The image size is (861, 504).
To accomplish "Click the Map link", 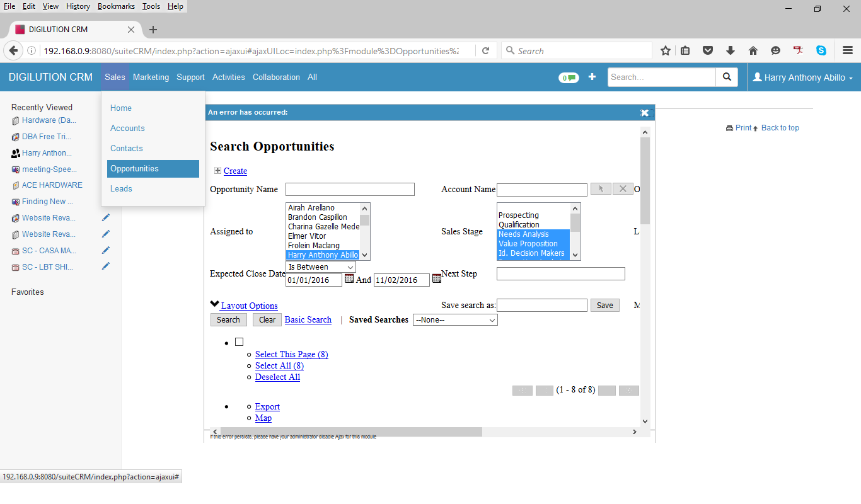I will coord(263,418).
